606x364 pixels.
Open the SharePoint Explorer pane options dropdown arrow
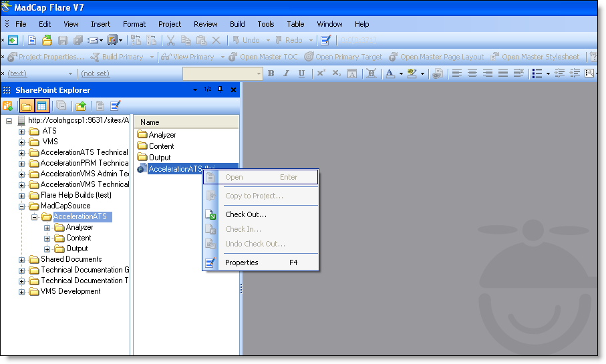pyautogui.click(x=195, y=89)
